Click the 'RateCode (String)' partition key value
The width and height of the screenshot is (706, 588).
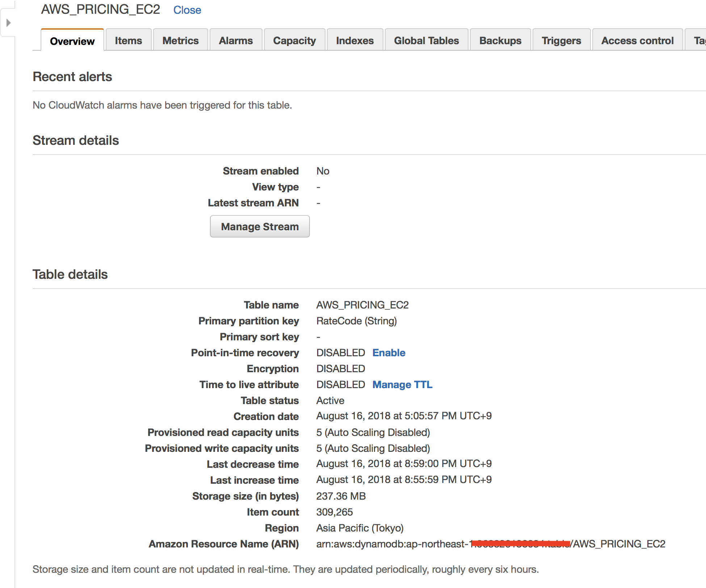click(357, 321)
